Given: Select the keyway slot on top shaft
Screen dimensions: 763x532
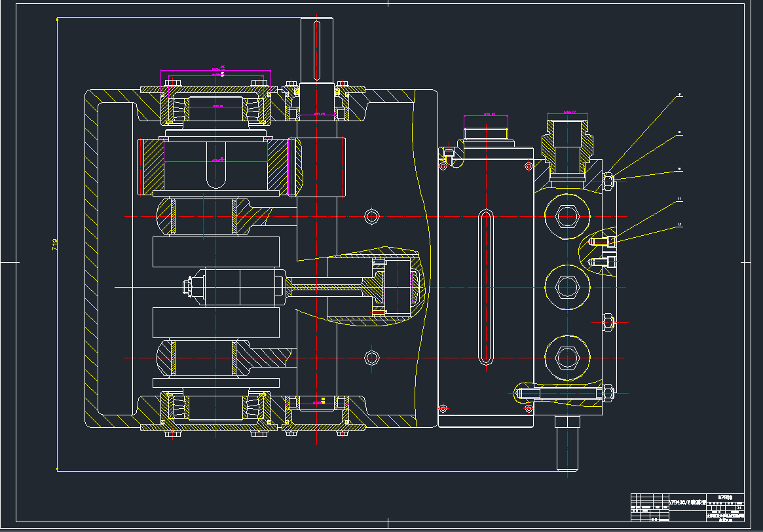Looking at the screenshot, I should (x=317, y=49).
